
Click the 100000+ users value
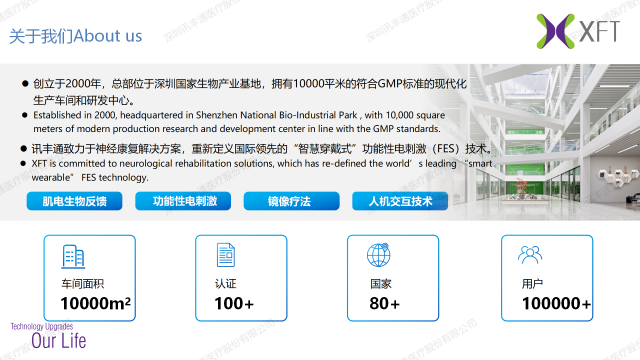coord(556,303)
